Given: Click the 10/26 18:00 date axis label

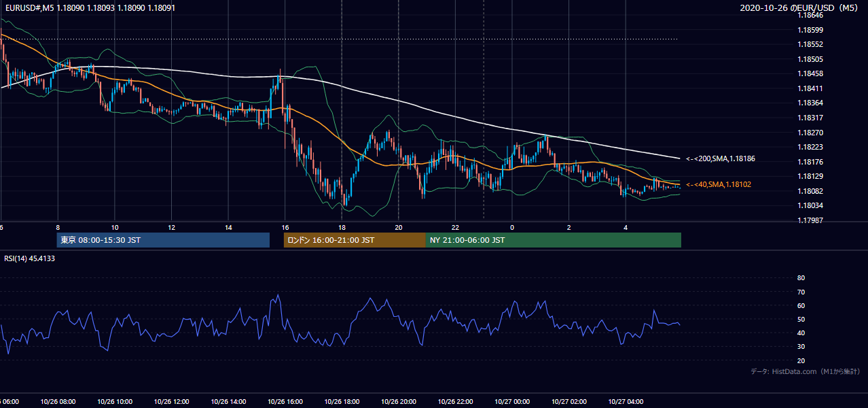Looking at the screenshot, I should click(x=342, y=402).
